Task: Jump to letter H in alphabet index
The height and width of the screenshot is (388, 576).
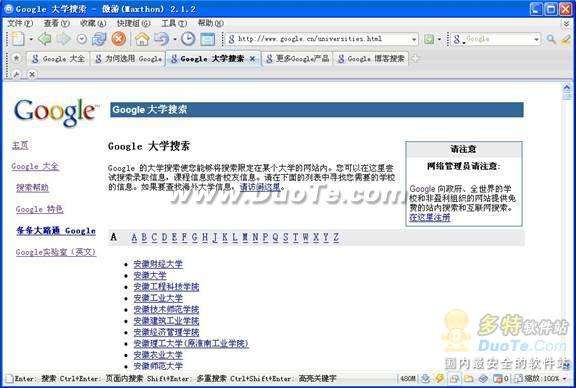Action: (x=205, y=237)
